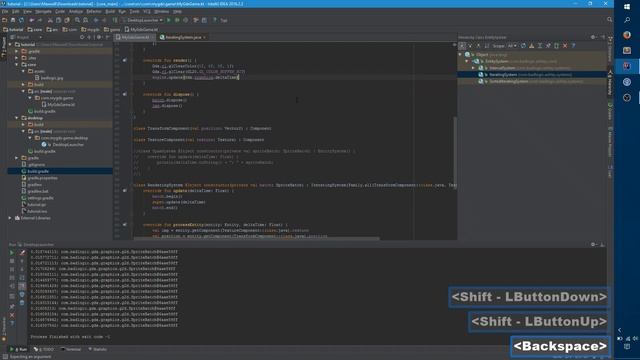Collapse the desktop module folder
This screenshot has width=640, height=360.
(x=17, y=118)
